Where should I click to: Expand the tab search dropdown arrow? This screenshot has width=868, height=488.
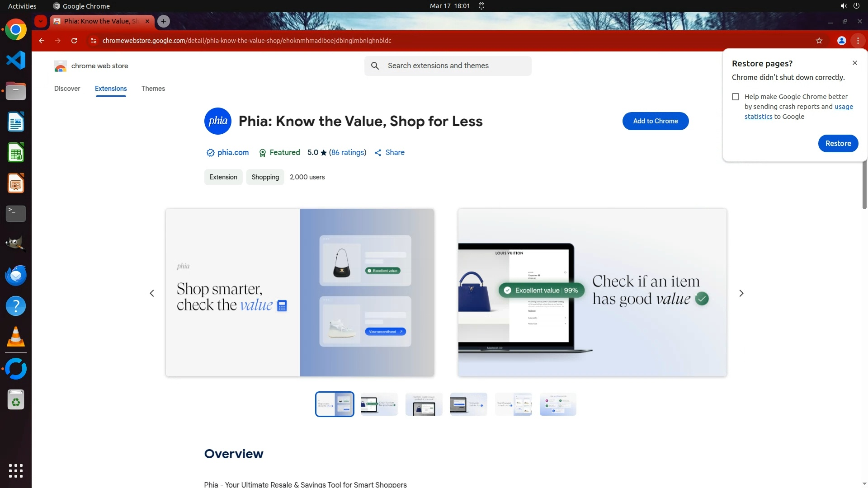tap(41, 21)
